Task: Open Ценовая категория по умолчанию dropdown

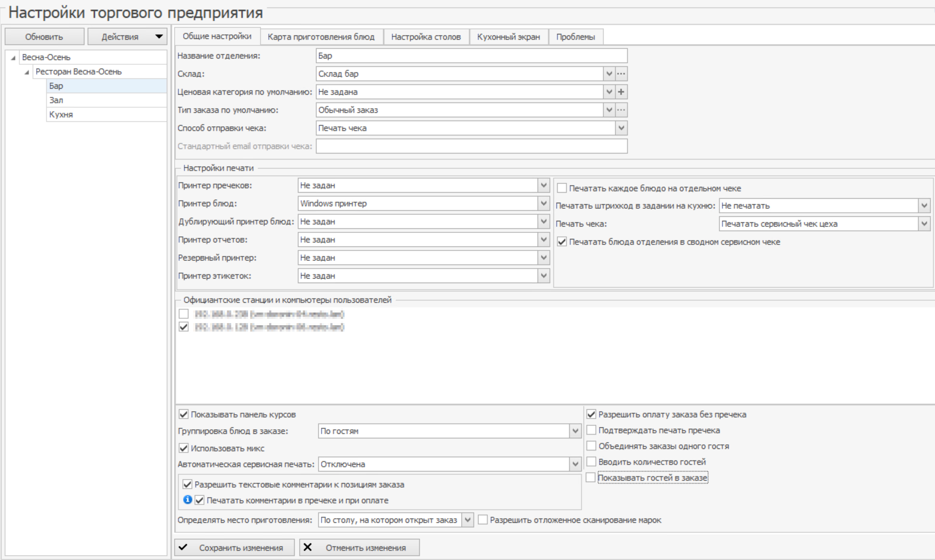Action: (609, 92)
